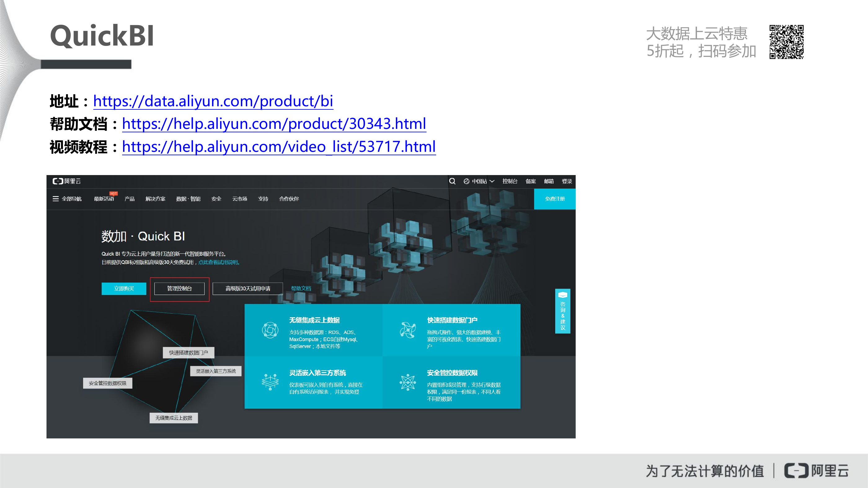Click the 管理控制台 button
This screenshot has width=868, height=488.
click(x=179, y=289)
